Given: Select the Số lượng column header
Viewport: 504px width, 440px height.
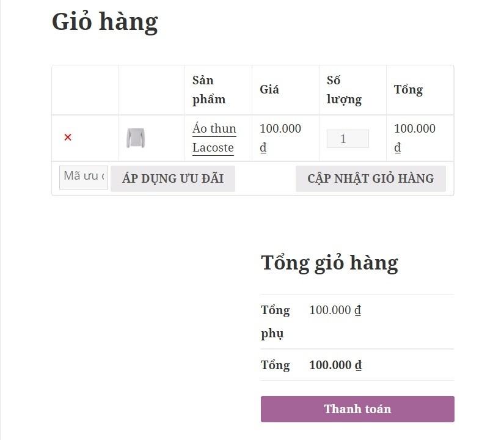Looking at the screenshot, I should pos(344,90).
